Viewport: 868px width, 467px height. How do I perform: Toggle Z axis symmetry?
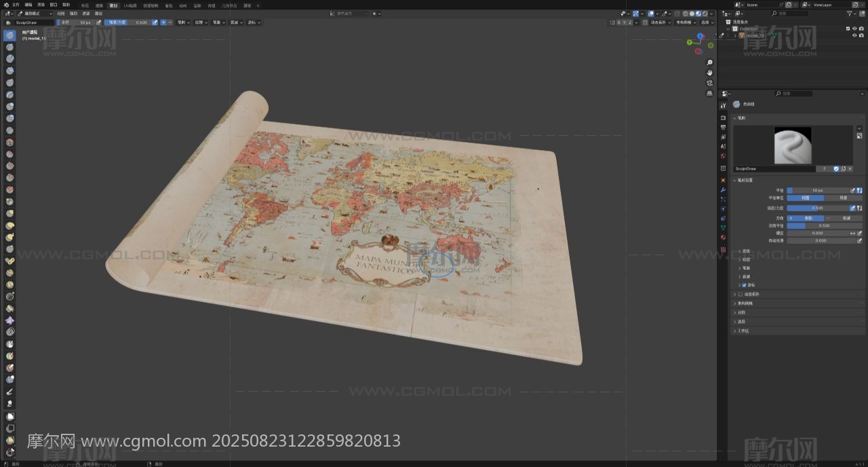point(630,22)
